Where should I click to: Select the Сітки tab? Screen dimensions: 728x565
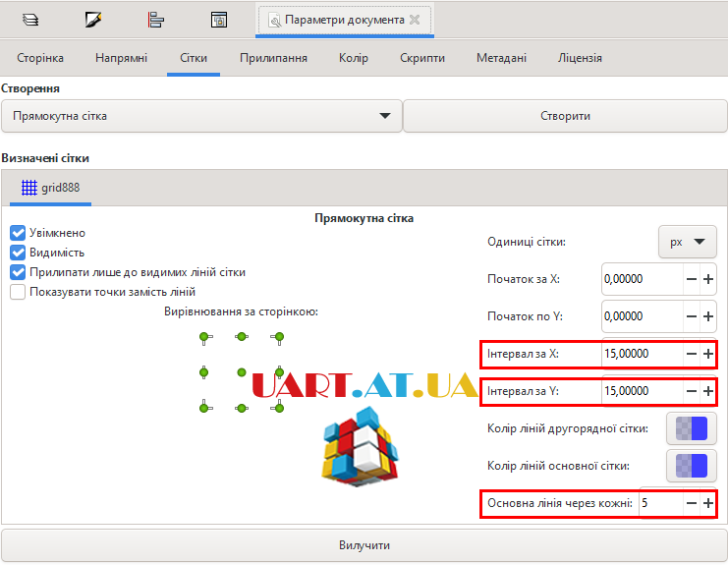click(194, 58)
